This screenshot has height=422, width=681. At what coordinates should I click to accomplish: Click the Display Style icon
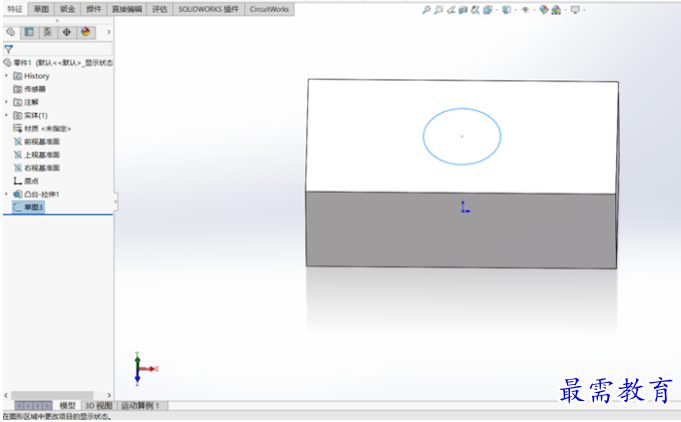coord(506,10)
